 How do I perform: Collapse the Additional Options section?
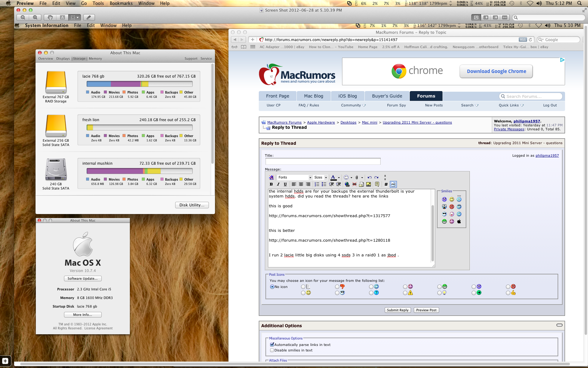click(x=560, y=325)
